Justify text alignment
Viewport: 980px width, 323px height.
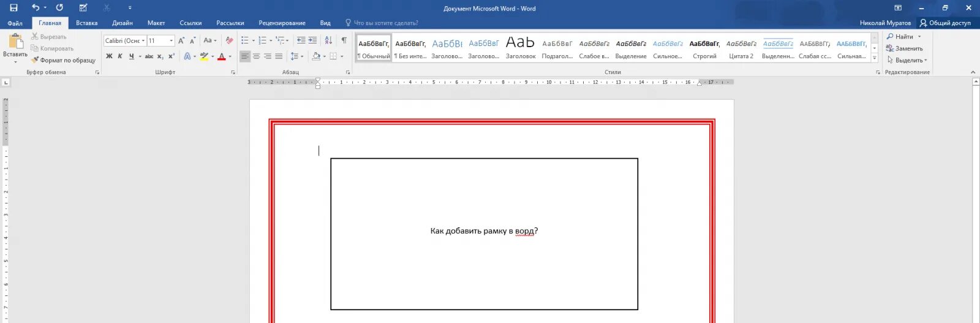279,56
